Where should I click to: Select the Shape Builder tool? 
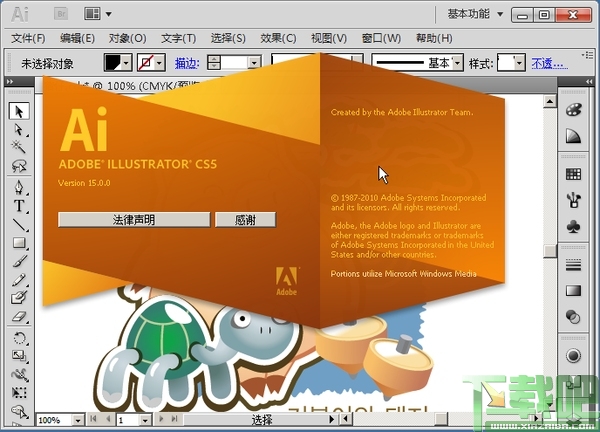click(19, 412)
